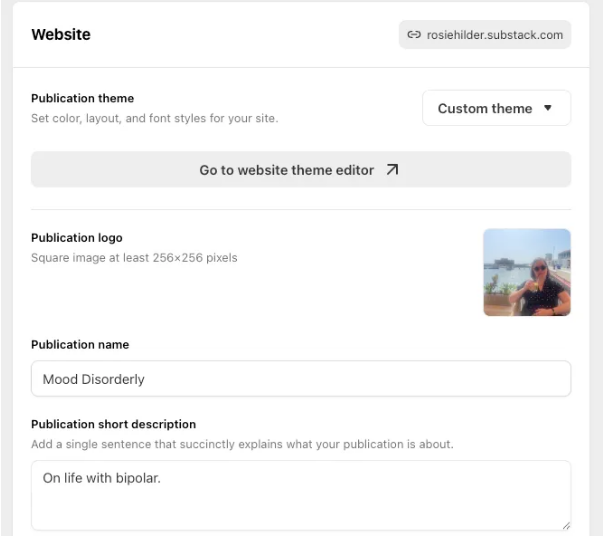The height and width of the screenshot is (536, 603).
Task: Place cursor after "On life with bipolar."
Action: pos(163,479)
